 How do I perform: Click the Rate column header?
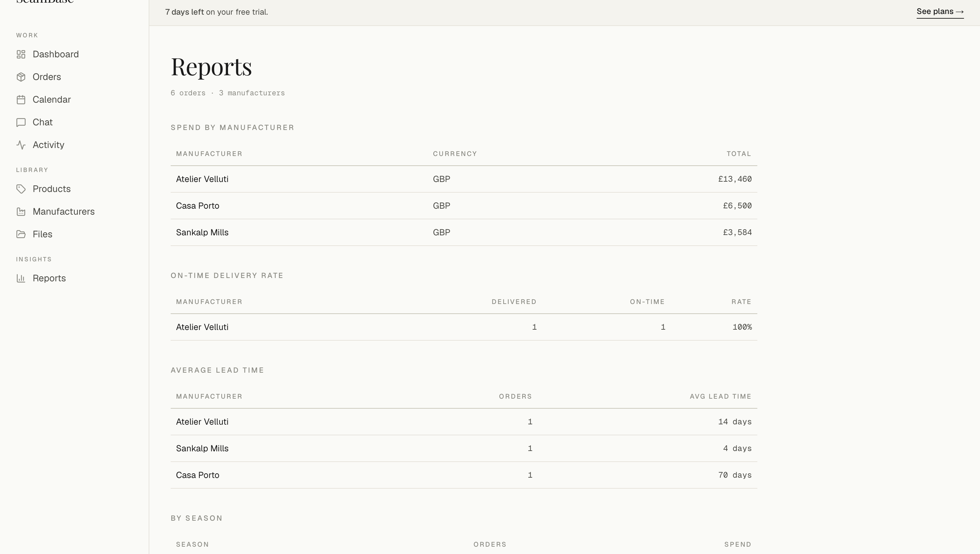click(741, 302)
